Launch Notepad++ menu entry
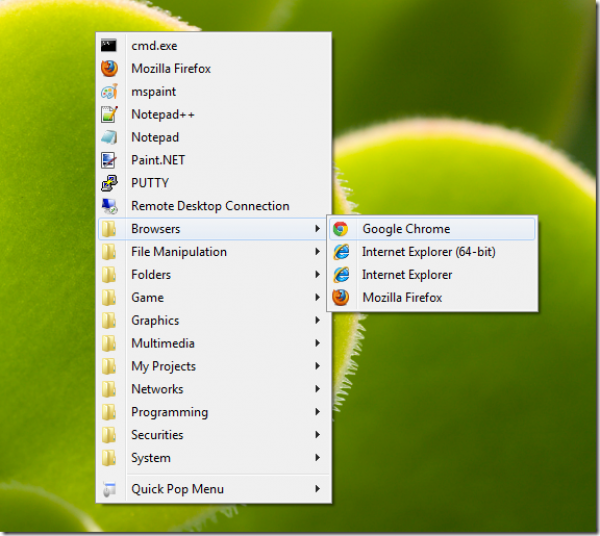The width and height of the screenshot is (600, 536). pos(163,115)
